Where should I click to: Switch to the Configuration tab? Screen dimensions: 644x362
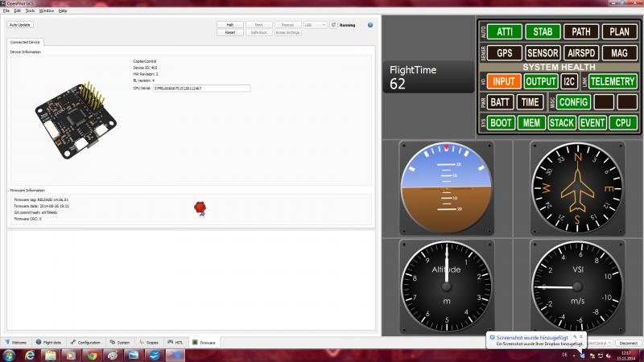click(x=85, y=343)
